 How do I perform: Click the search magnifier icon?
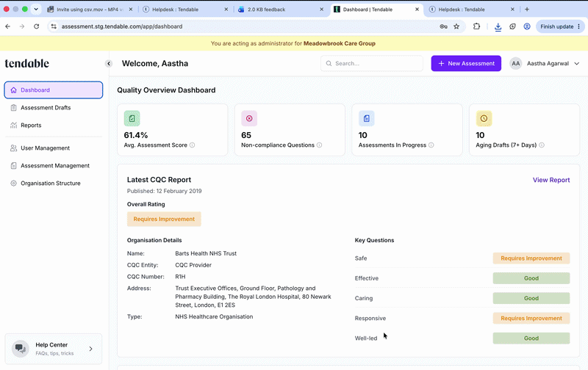point(329,63)
